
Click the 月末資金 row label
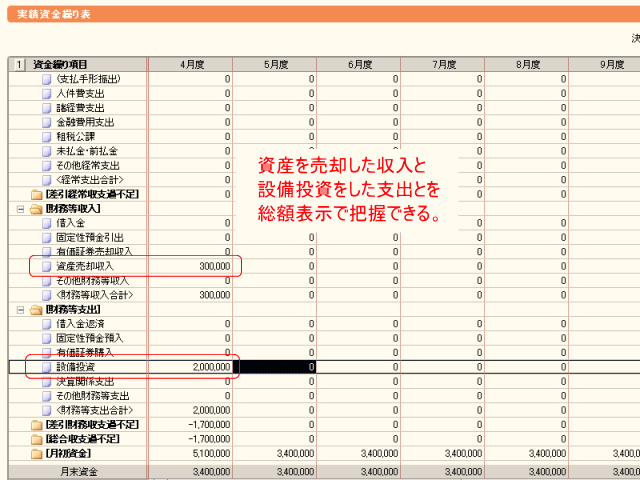pos(78,472)
